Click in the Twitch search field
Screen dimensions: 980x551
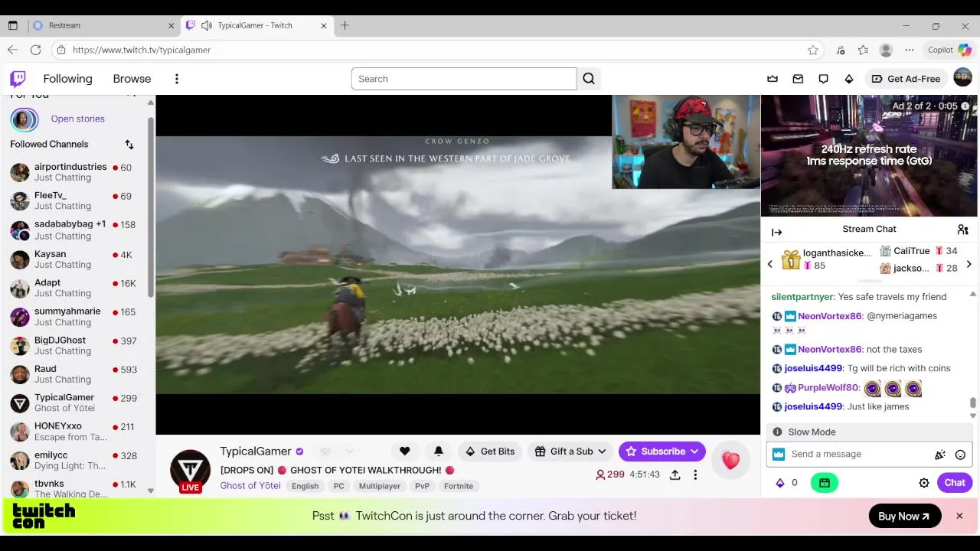pyautogui.click(x=463, y=79)
